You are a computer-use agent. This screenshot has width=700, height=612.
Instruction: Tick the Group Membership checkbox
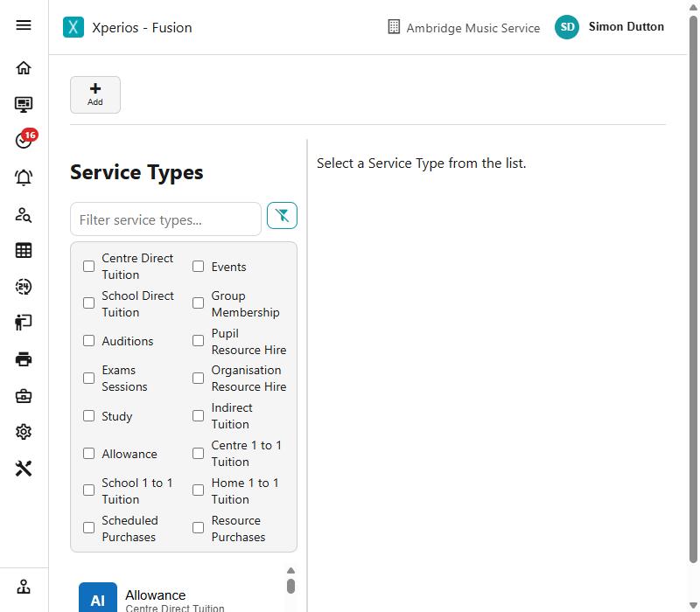199,303
